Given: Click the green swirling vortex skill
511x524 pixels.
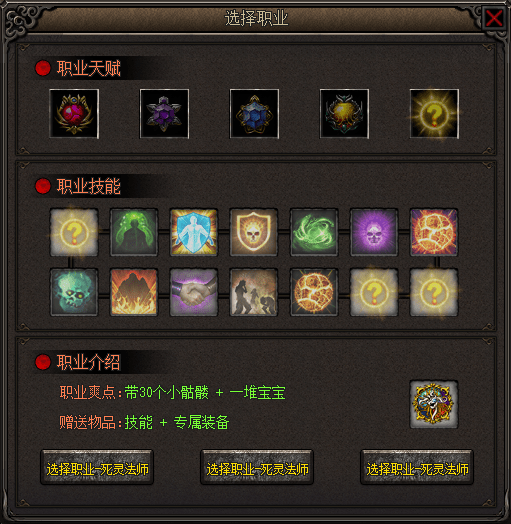Looking at the screenshot, I should click(x=314, y=232).
